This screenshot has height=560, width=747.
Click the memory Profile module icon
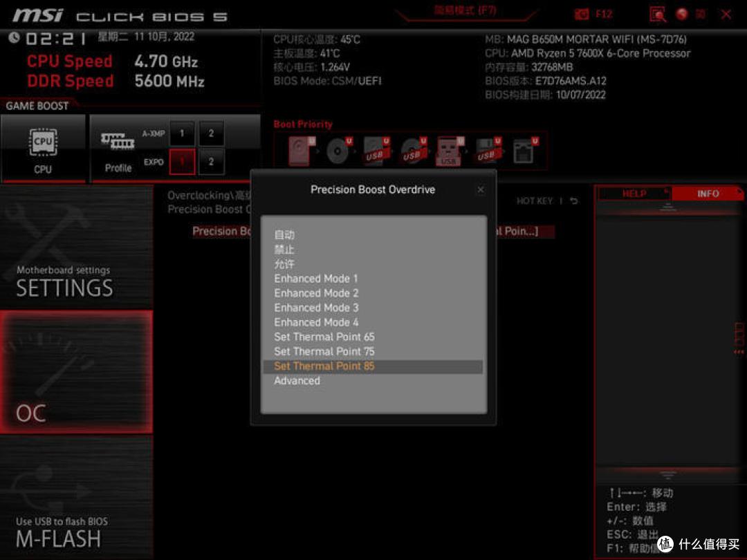tap(118, 142)
